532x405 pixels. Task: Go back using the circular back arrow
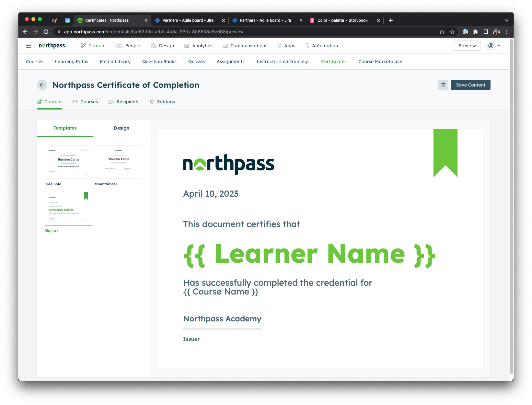point(42,85)
